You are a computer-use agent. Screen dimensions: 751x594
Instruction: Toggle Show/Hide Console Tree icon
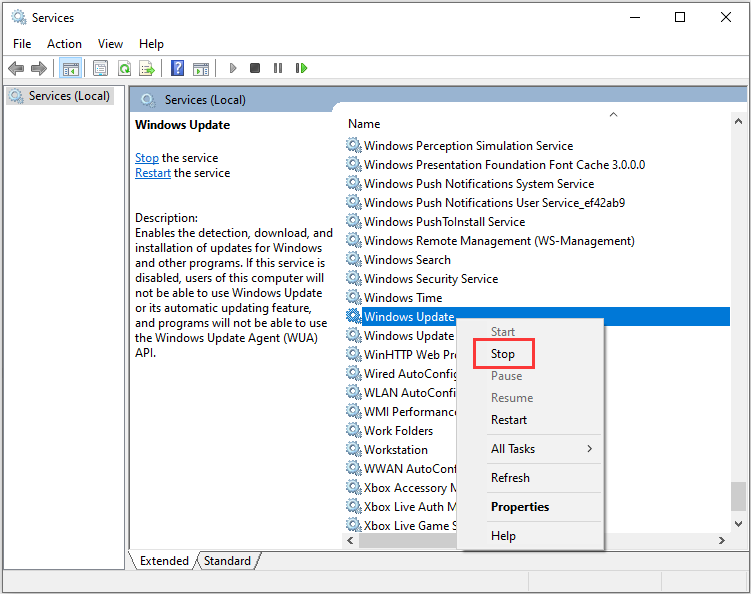point(70,69)
